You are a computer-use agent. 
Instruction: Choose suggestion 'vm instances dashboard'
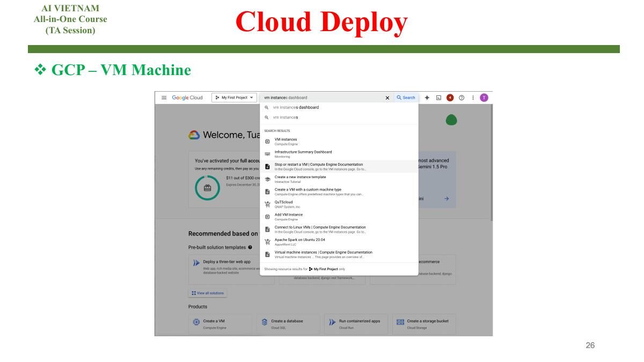(x=339, y=107)
